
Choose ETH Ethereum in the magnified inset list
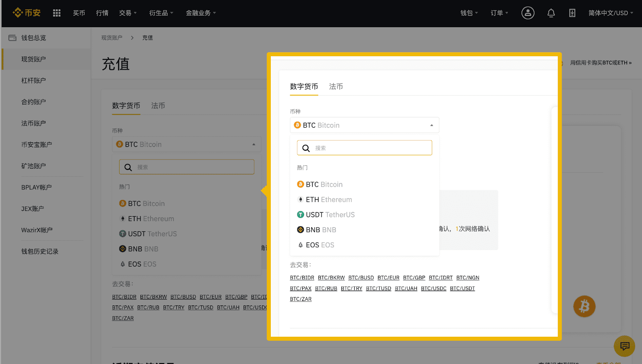[x=325, y=199]
